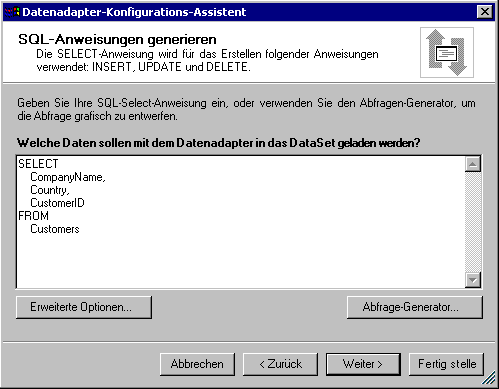Launch the Abfrage-Generator... query builder
This screenshot has width=499, height=389.
pyautogui.click(x=415, y=307)
